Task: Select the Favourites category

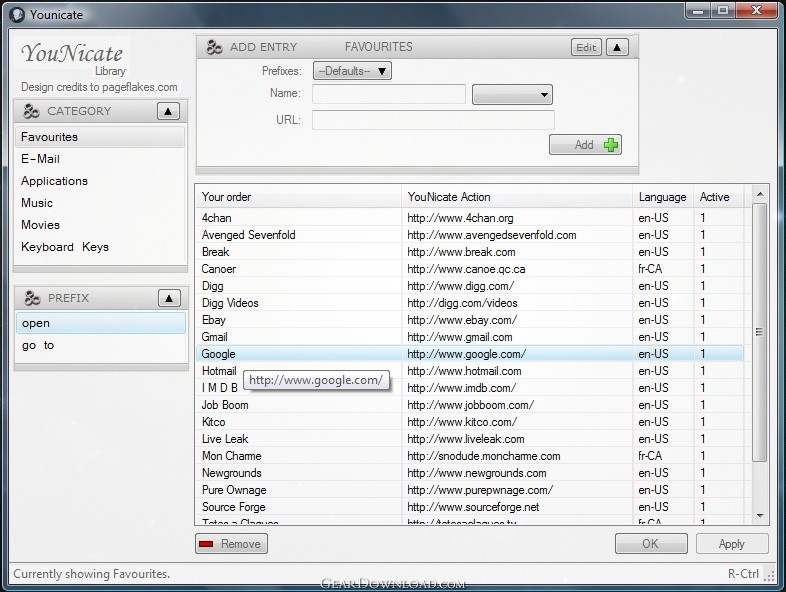Action: click(x=100, y=137)
